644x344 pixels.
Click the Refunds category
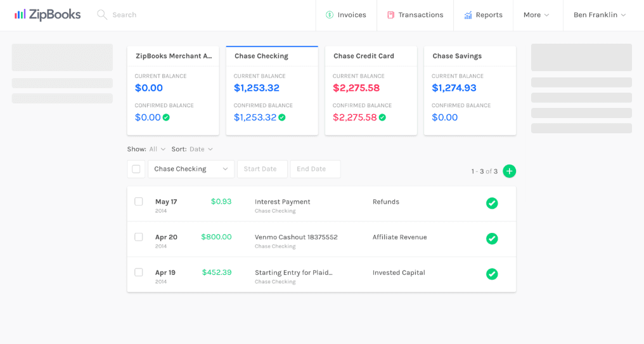point(385,202)
